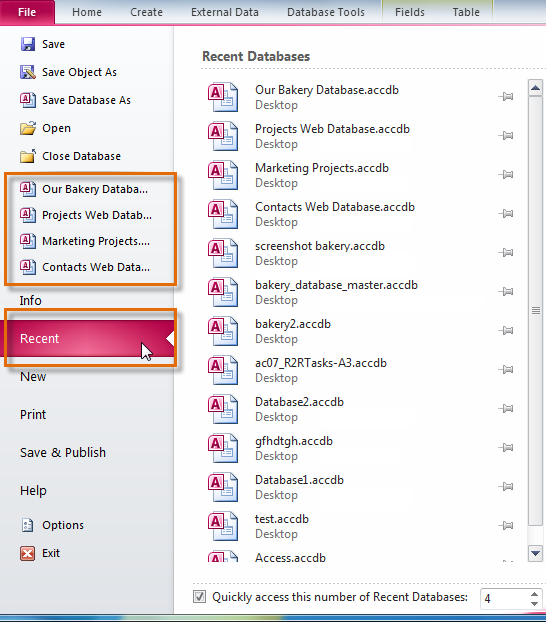Click sidebar icon beside Contacts Web Data...

28,267
